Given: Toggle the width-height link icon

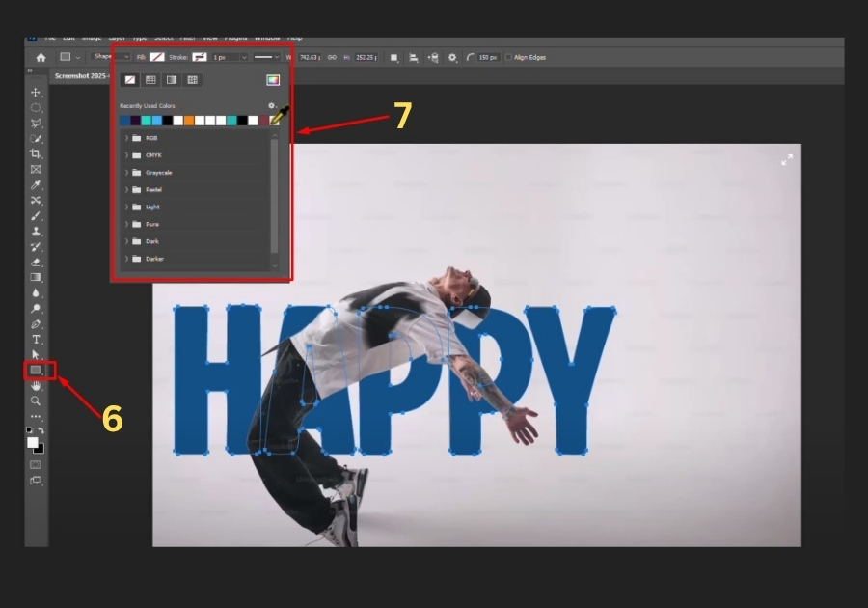Looking at the screenshot, I should (x=332, y=57).
